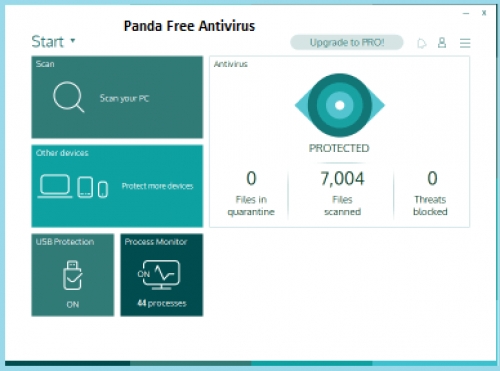The image size is (500, 371).
Task: Open the user account icon
Action: click(x=442, y=43)
